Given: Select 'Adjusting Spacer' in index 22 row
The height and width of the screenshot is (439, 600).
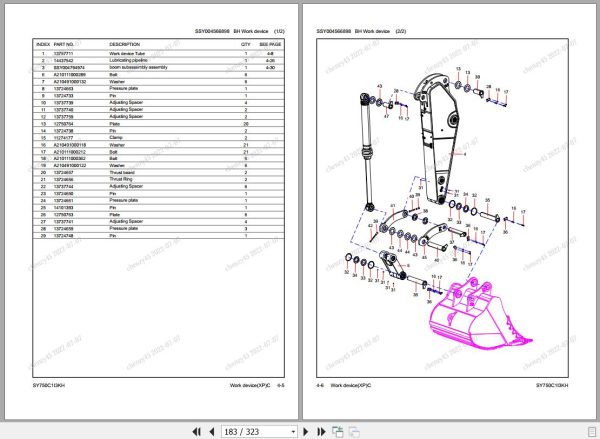Looking at the screenshot, I should point(126,186).
